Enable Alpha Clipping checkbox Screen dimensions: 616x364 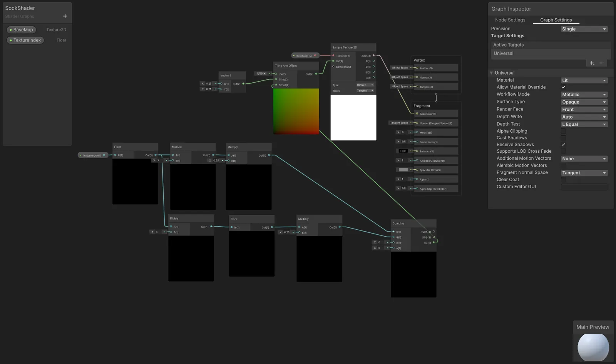pyautogui.click(x=563, y=131)
